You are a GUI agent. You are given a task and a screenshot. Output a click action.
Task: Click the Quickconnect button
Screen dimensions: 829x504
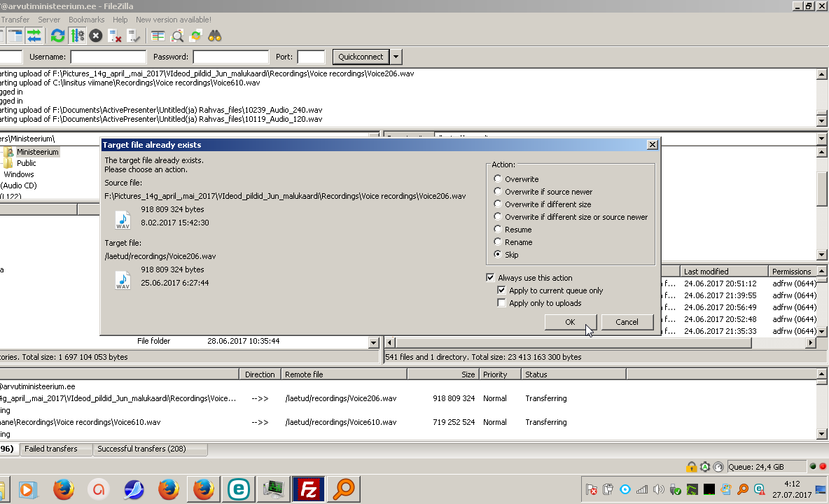tap(361, 57)
